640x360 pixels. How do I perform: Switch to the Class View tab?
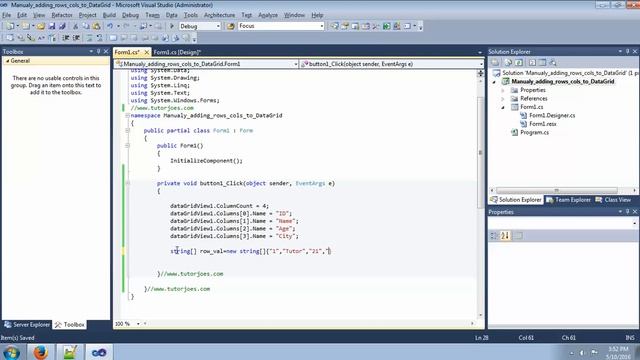coord(613,200)
